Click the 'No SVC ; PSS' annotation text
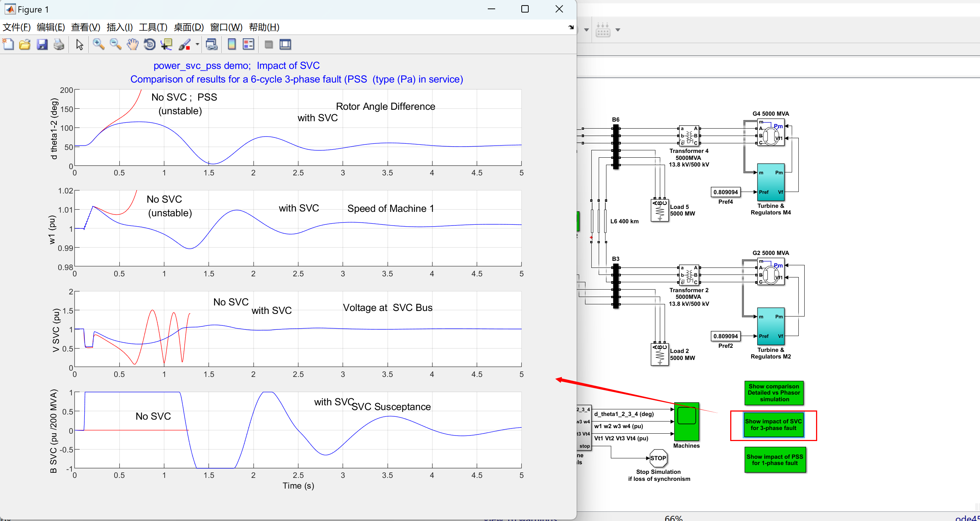The width and height of the screenshot is (980, 521). click(184, 97)
